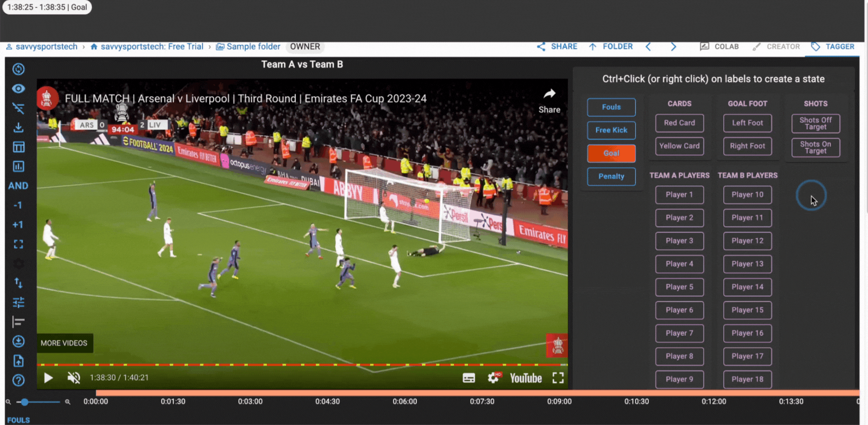Image resolution: width=868 pixels, height=425 pixels.
Task: Toggle the AND filter operator
Action: (x=18, y=186)
